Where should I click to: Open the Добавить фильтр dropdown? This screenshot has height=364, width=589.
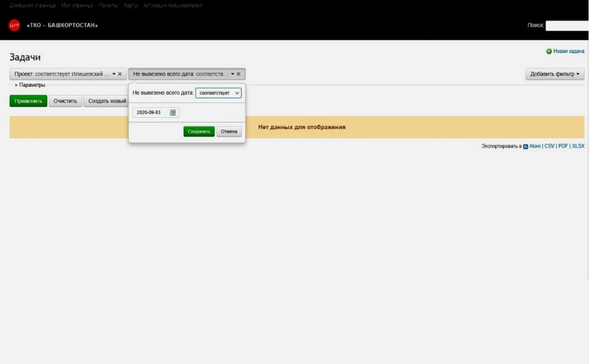tap(555, 74)
